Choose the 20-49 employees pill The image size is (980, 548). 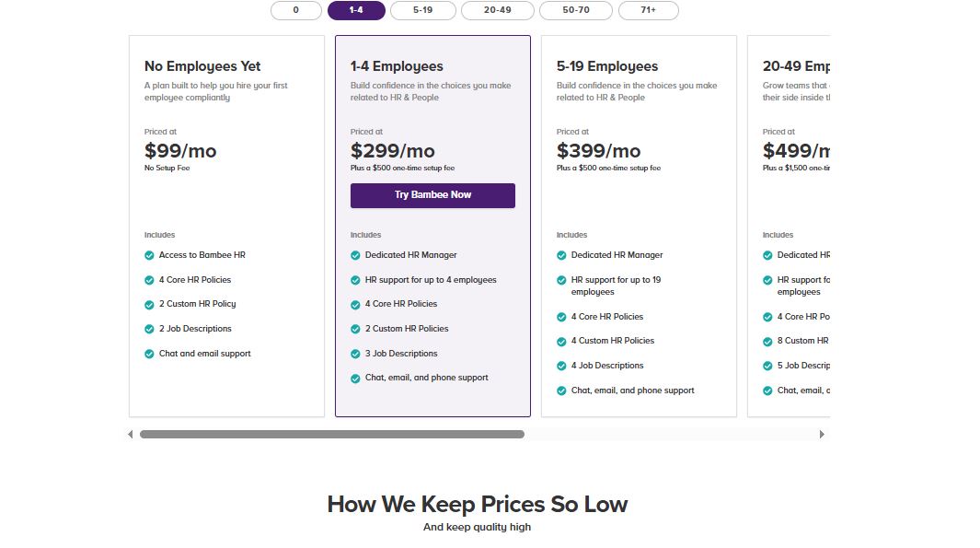click(497, 10)
